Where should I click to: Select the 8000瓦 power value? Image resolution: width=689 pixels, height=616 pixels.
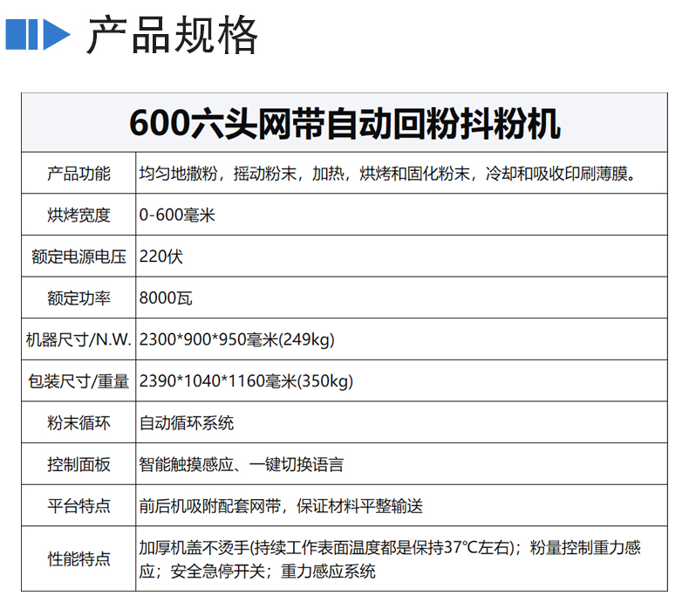pos(165,298)
